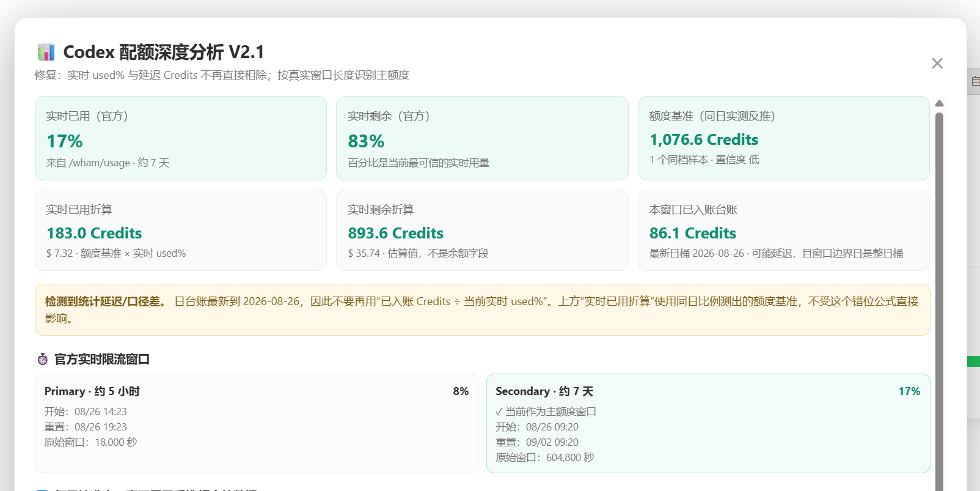Click the Primary line "原始窗口：18,000 秒"
This screenshot has height=491, width=980.
tap(90, 442)
